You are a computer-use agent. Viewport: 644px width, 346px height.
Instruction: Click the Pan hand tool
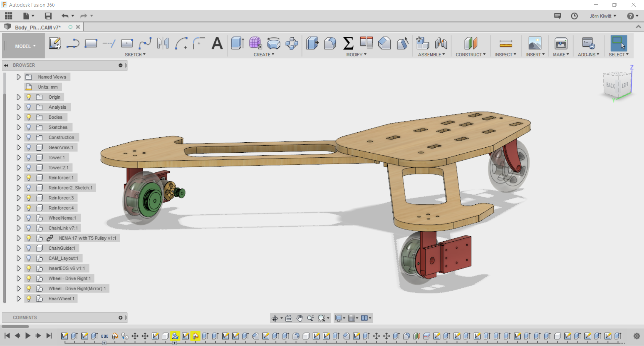(300, 318)
